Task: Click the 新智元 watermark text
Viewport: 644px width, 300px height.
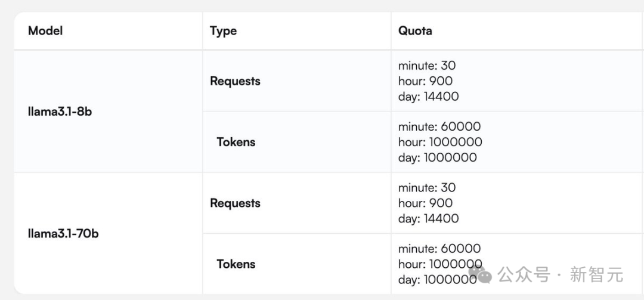Action: click(x=596, y=275)
